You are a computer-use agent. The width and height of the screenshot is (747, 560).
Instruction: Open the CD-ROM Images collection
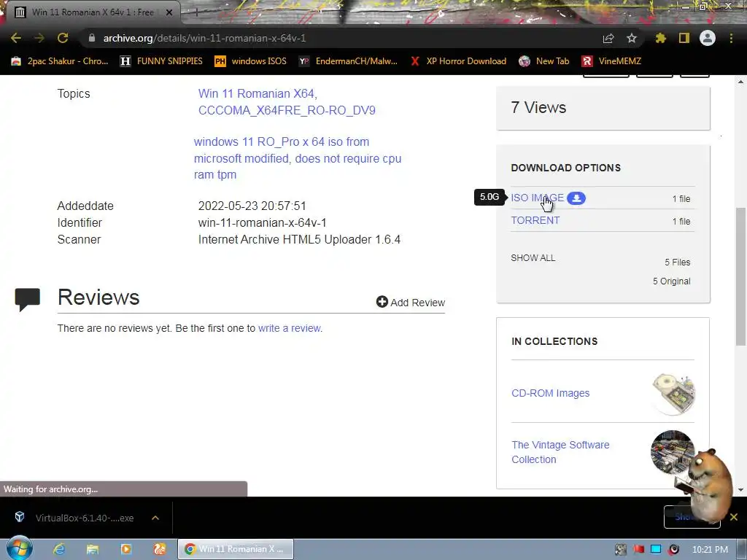click(550, 393)
